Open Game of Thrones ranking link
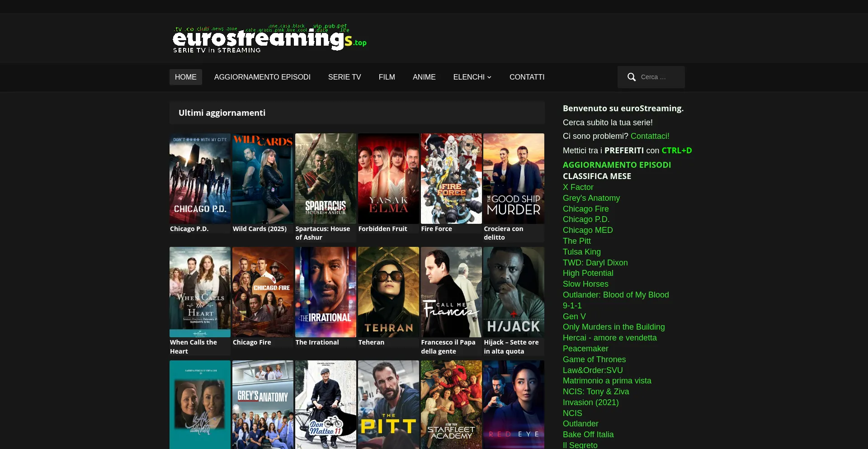The height and width of the screenshot is (449, 868). (594, 359)
